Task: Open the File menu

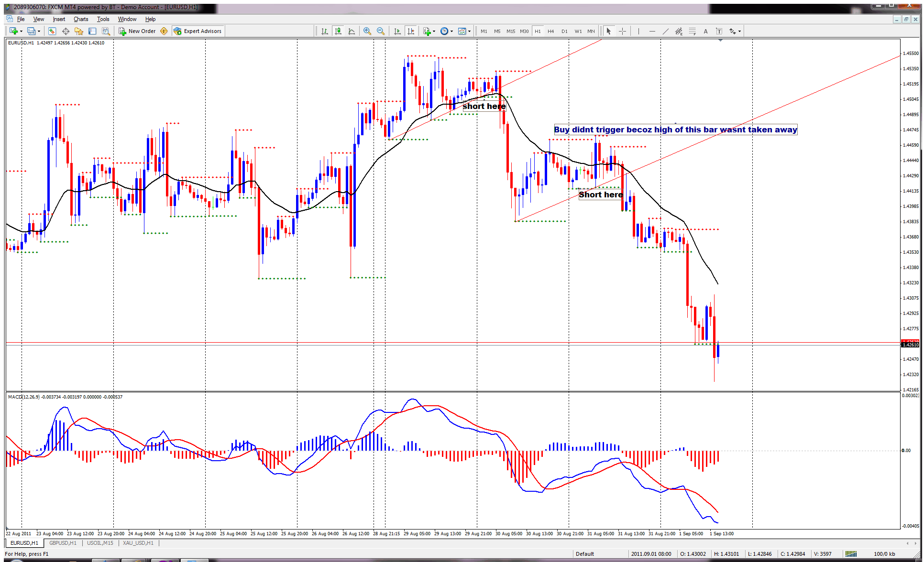Action: pyautogui.click(x=21, y=19)
